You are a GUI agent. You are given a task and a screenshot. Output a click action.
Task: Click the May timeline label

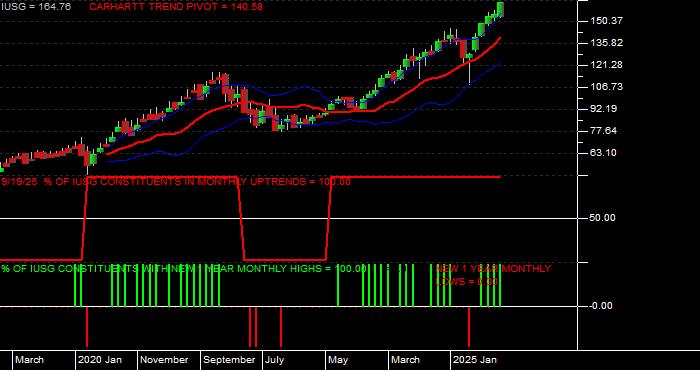pyautogui.click(x=338, y=360)
